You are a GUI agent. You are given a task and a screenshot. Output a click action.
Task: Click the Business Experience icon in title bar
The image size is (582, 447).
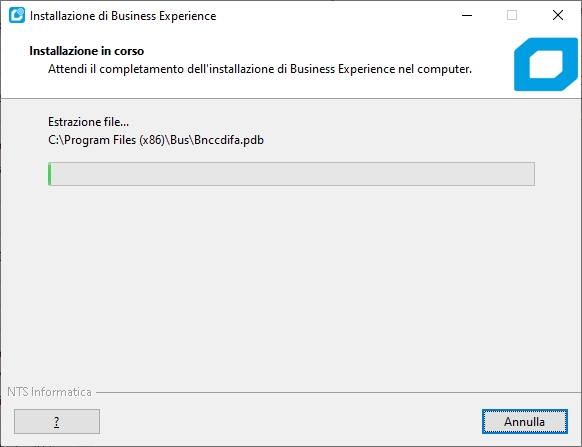tap(17, 16)
